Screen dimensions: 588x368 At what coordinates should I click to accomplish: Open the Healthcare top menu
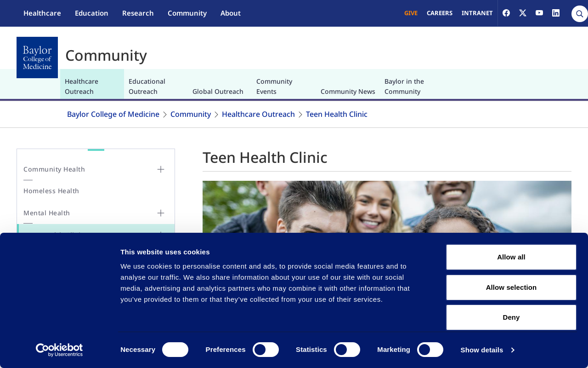pyautogui.click(x=42, y=13)
